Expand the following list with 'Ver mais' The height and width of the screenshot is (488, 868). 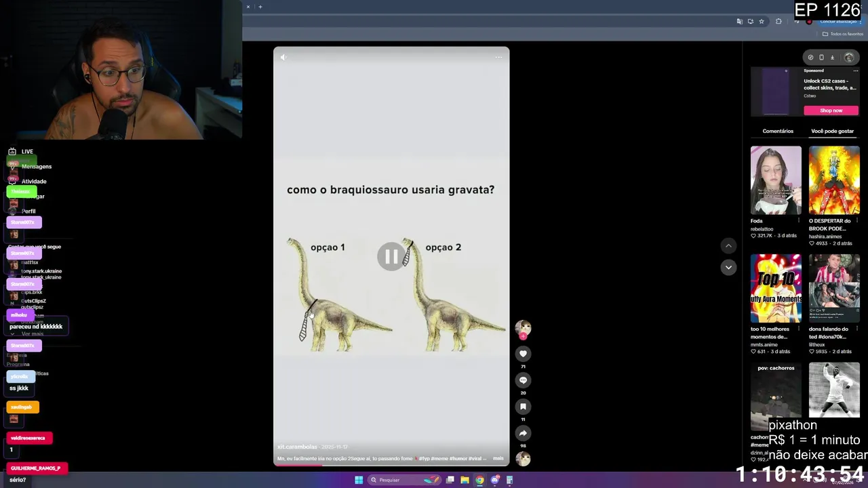coord(32,334)
